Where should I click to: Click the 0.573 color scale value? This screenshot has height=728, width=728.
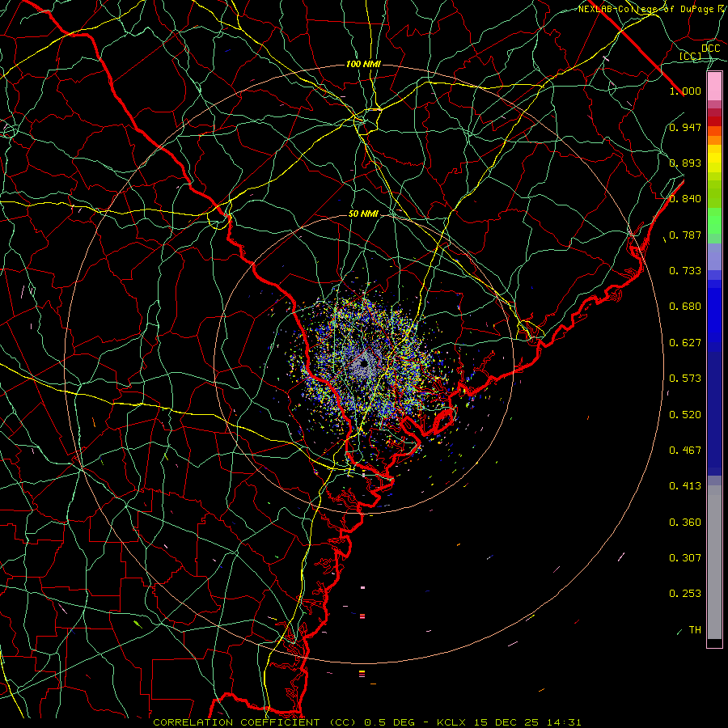pyautogui.click(x=685, y=379)
